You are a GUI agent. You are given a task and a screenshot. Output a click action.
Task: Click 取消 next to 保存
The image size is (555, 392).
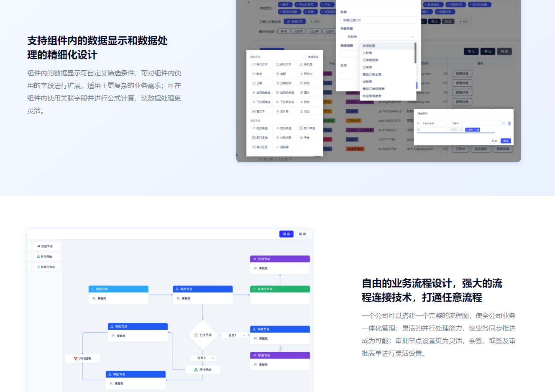[x=302, y=234]
